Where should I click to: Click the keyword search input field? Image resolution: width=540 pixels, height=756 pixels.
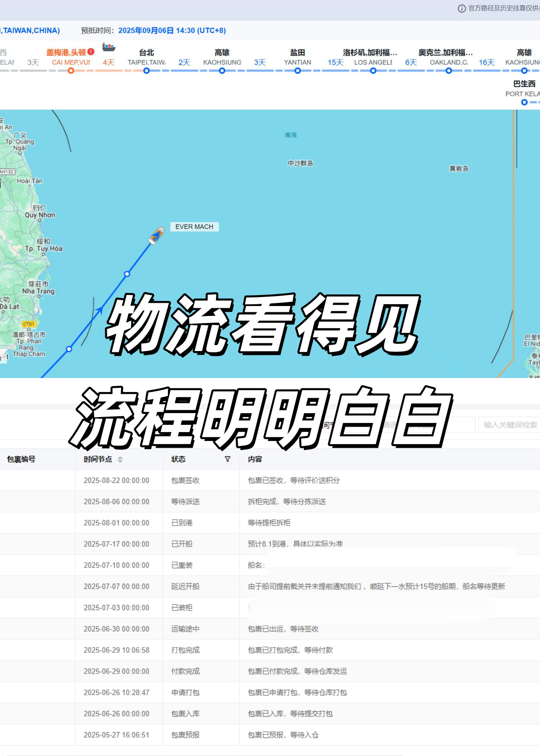point(509,425)
